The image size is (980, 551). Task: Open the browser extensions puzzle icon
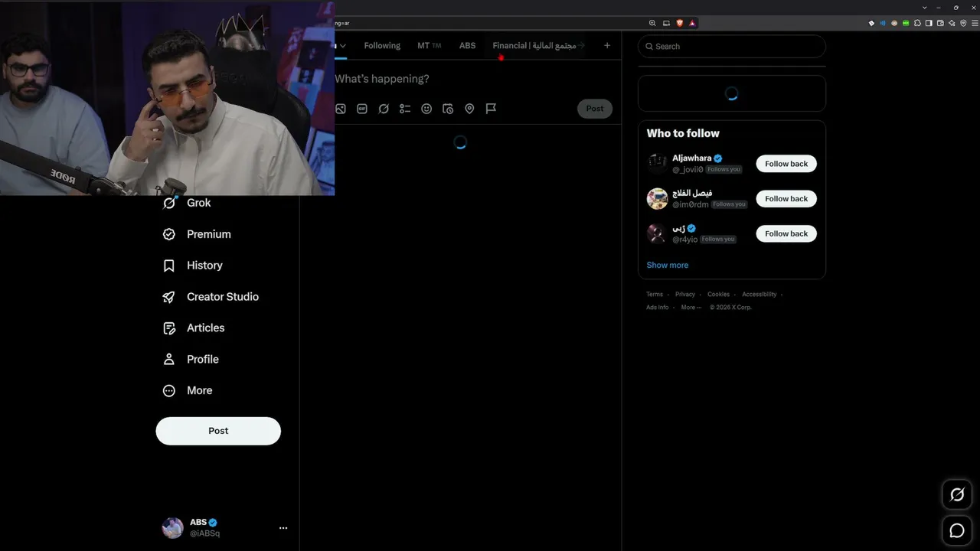(x=917, y=23)
